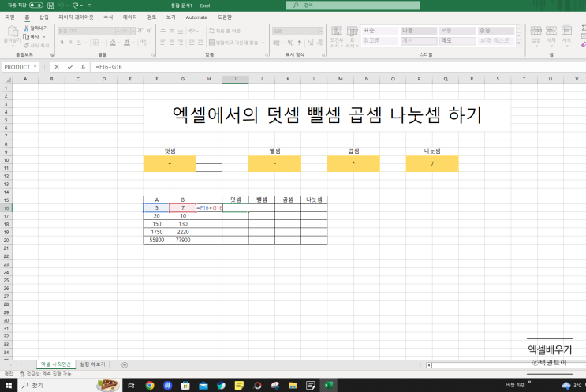Apply the 경고문 cell style
Screen dimensions: 586x392
(379, 41)
